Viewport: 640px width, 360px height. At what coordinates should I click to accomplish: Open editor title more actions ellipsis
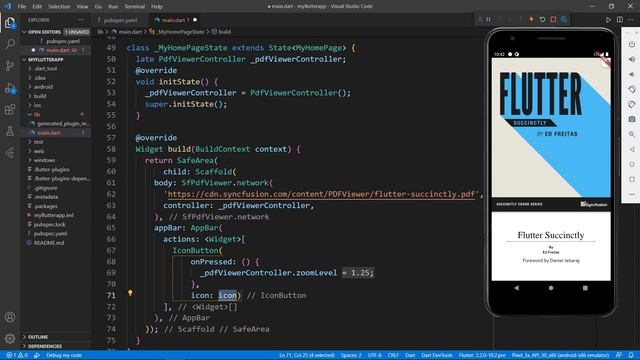tap(631, 20)
